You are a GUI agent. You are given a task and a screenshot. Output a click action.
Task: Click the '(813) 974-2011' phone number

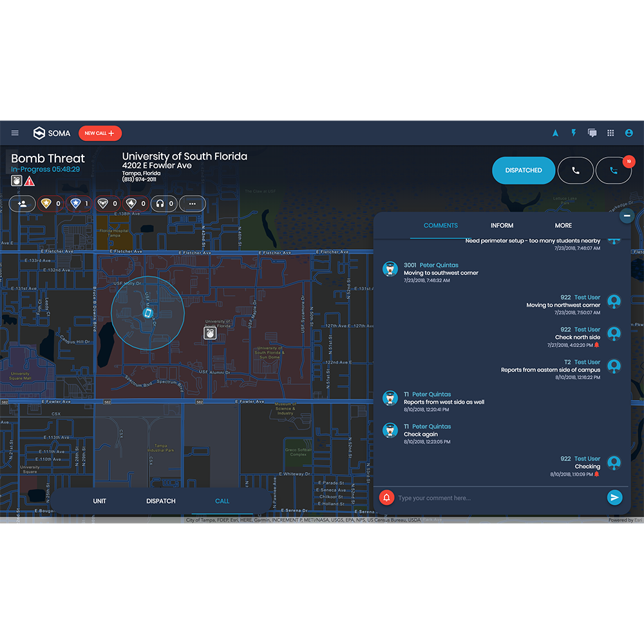[x=139, y=180]
